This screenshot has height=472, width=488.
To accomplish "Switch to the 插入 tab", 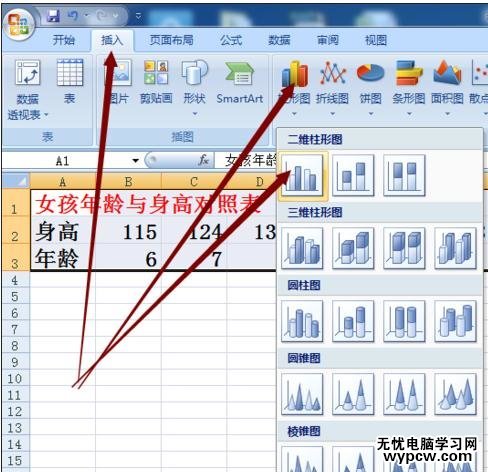I will tap(112, 40).
